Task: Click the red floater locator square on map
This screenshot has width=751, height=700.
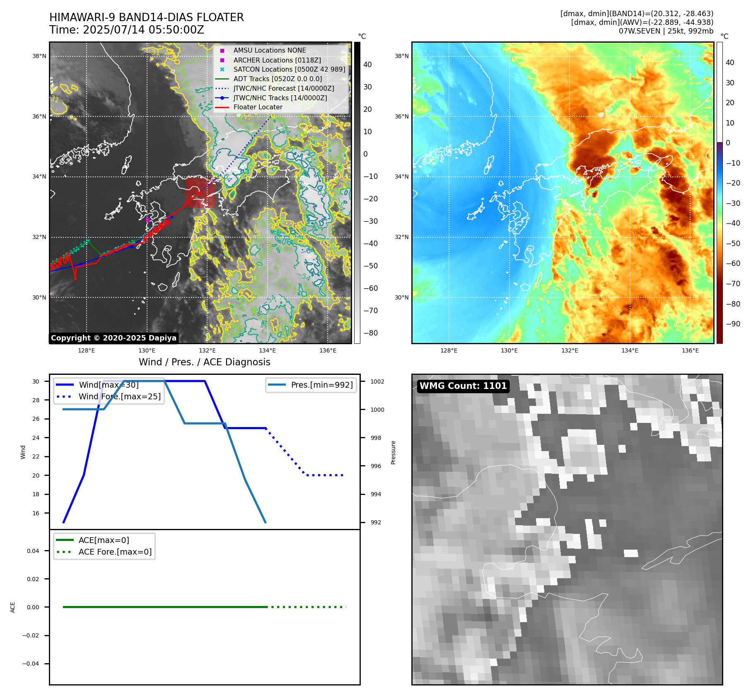Action: coord(200,193)
